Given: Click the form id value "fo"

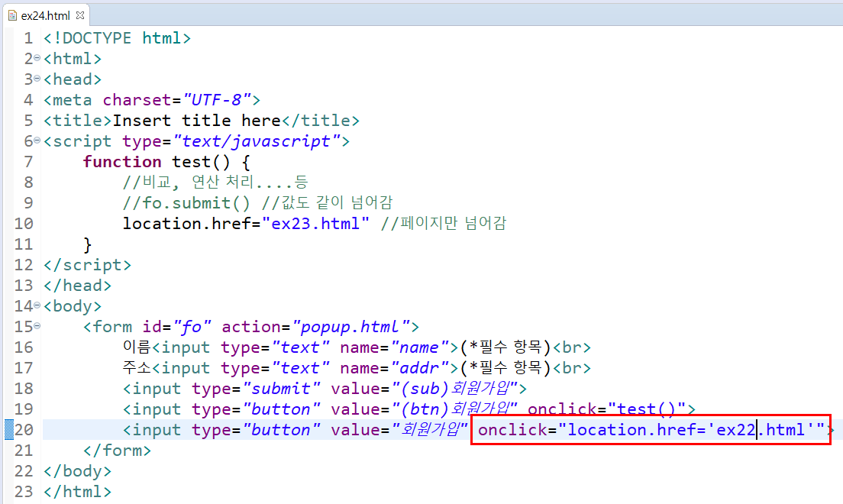Looking at the screenshot, I should pyautogui.click(x=192, y=327).
